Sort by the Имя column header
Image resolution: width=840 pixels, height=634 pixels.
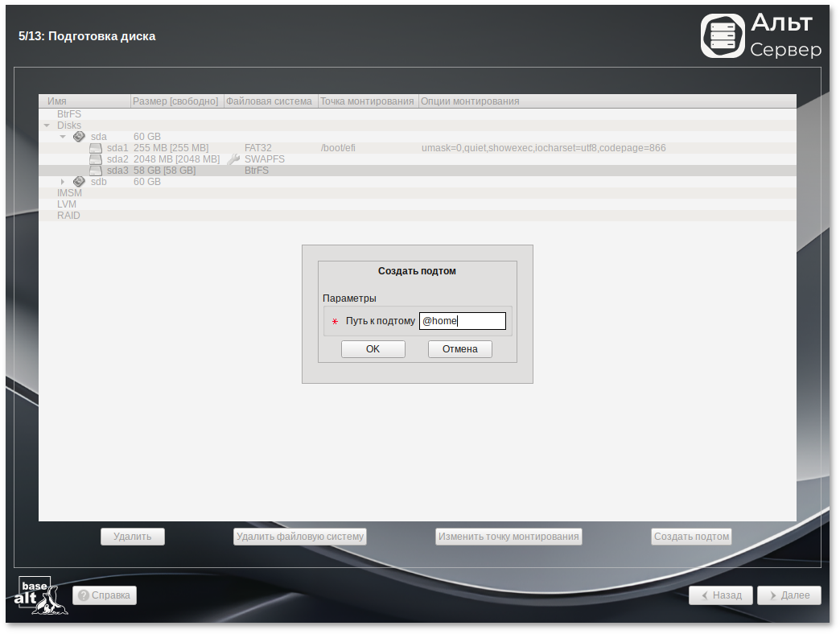[x=84, y=101]
